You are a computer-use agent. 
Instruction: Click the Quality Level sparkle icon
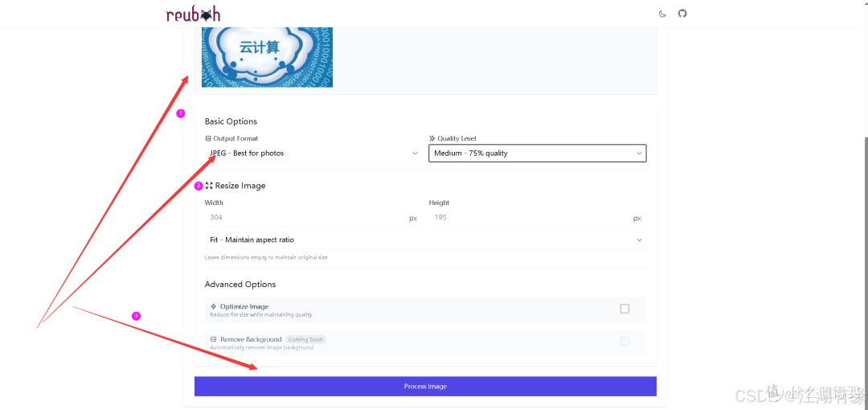click(432, 138)
